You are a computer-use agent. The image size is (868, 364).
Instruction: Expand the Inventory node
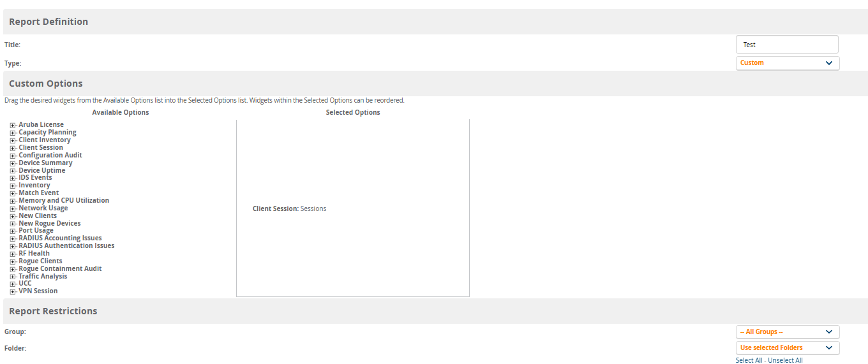(x=13, y=186)
